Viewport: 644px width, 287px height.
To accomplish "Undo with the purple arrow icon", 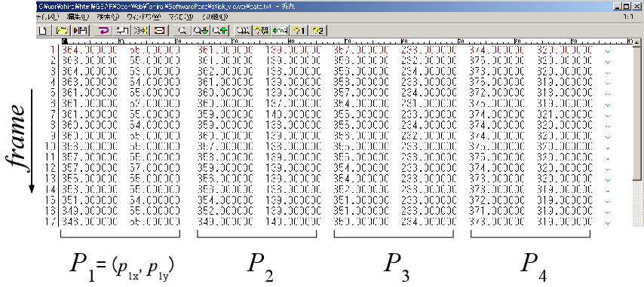I will [x=103, y=30].
